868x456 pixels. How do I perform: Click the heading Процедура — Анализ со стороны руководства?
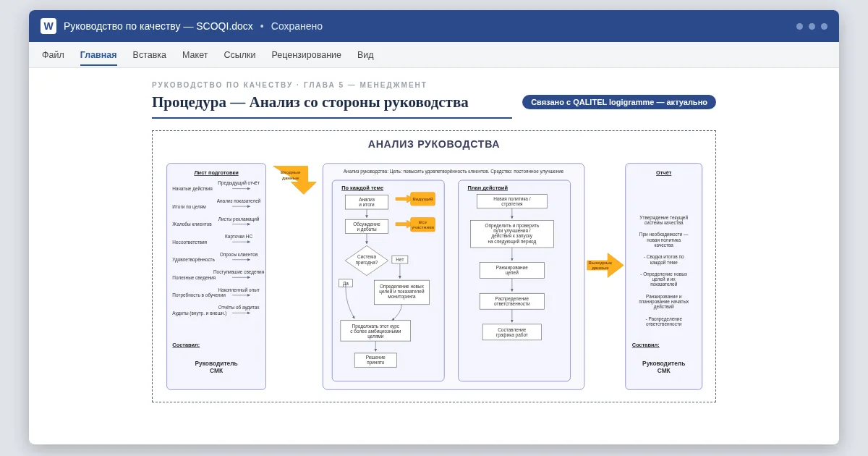point(310,102)
